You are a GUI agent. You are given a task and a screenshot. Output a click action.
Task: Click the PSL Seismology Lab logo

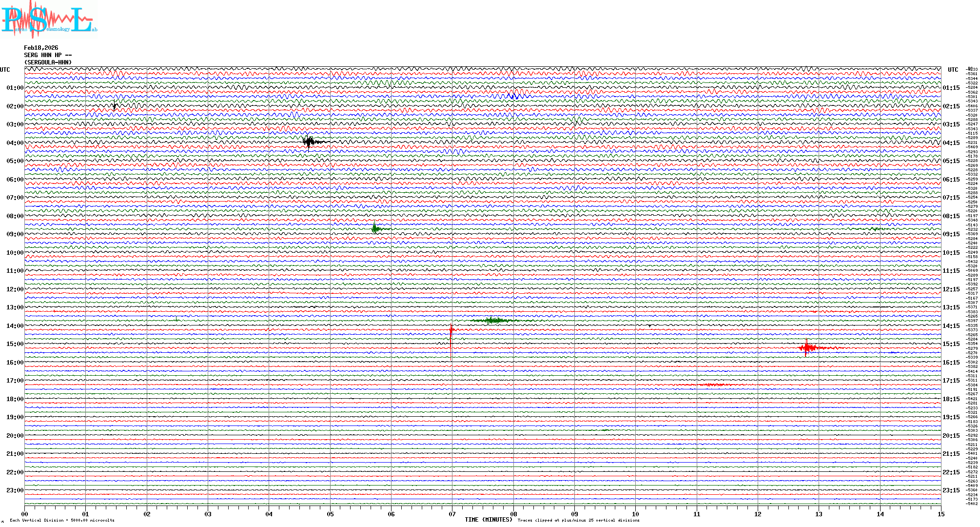(x=49, y=20)
